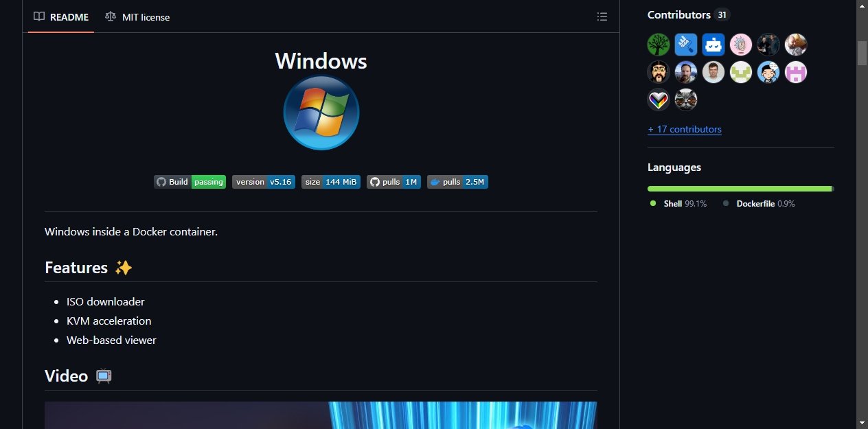Screen dimensions: 868x429
Task: Click the Languages heading
Action: pyautogui.click(x=674, y=167)
